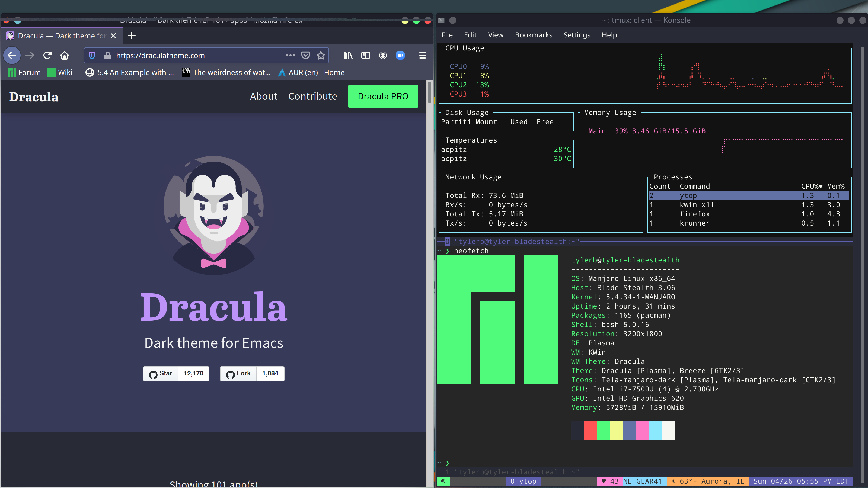
Task: Click the pink neofetch color block
Action: 643,431
